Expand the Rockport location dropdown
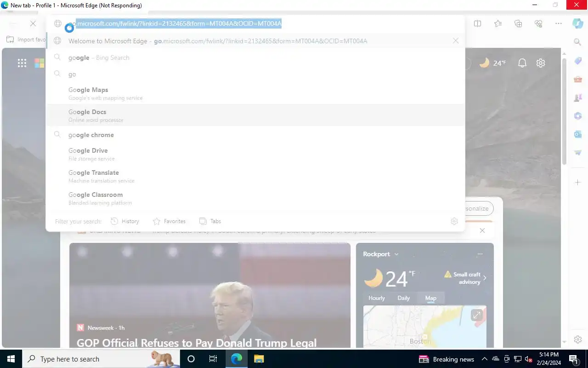Image resolution: width=588 pixels, height=368 pixels. [396, 254]
